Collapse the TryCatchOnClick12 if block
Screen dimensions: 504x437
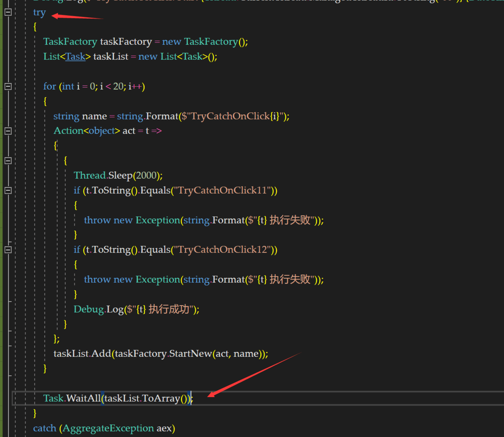tap(8, 250)
